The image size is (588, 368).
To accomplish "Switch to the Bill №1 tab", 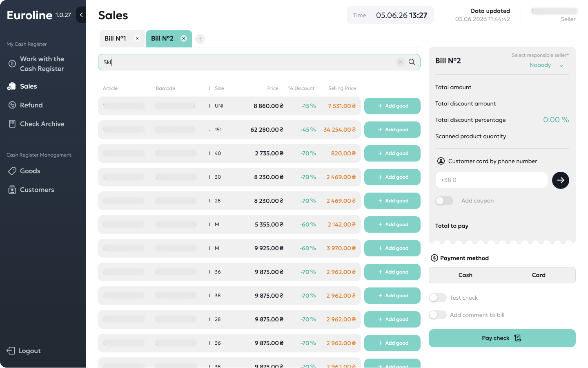I will (116, 38).
